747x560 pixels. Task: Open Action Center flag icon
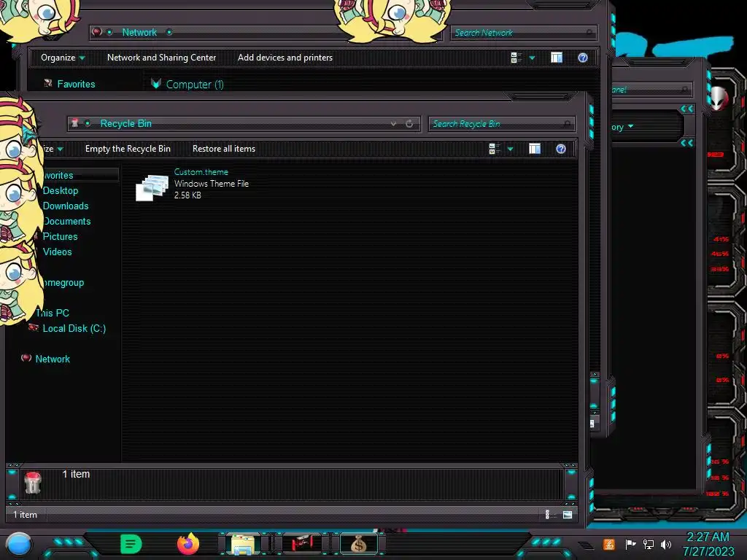click(630, 544)
